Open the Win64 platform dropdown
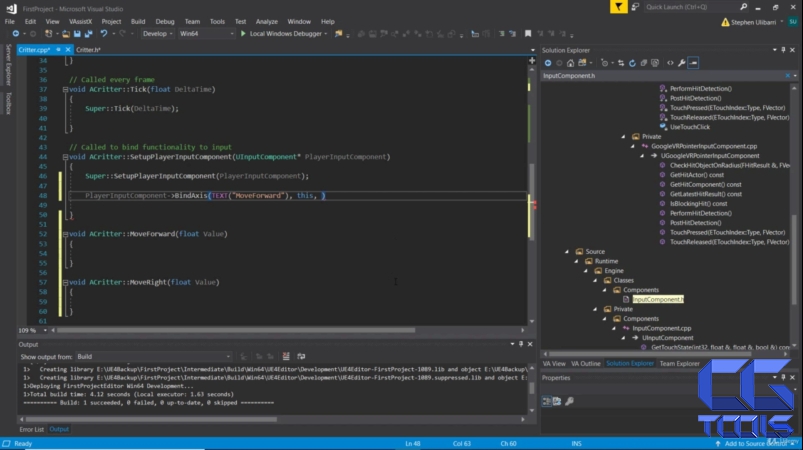803x450 pixels. [x=206, y=34]
